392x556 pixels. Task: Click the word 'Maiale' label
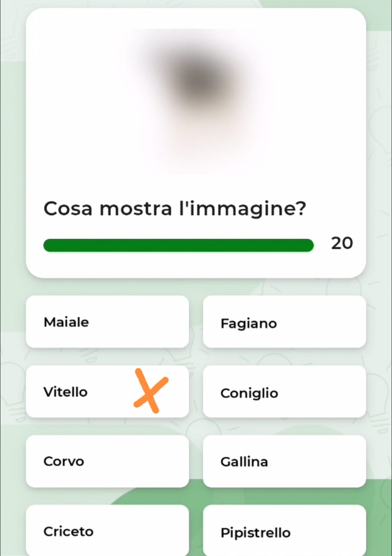pos(66,322)
